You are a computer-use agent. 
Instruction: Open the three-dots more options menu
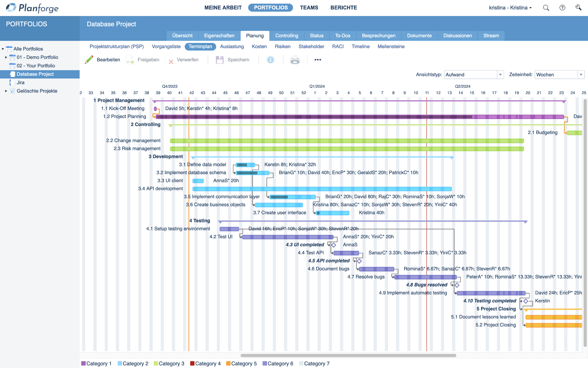coord(318,60)
